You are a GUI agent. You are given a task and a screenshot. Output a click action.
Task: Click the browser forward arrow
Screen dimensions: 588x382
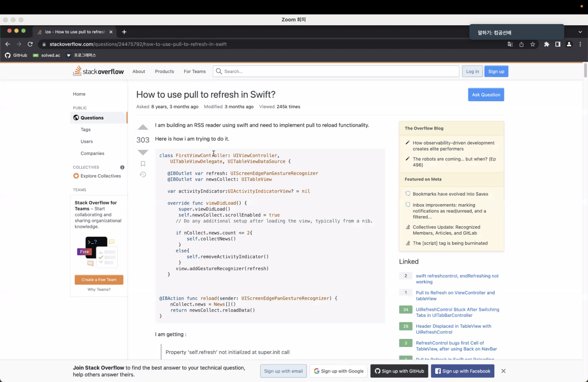click(19, 44)
